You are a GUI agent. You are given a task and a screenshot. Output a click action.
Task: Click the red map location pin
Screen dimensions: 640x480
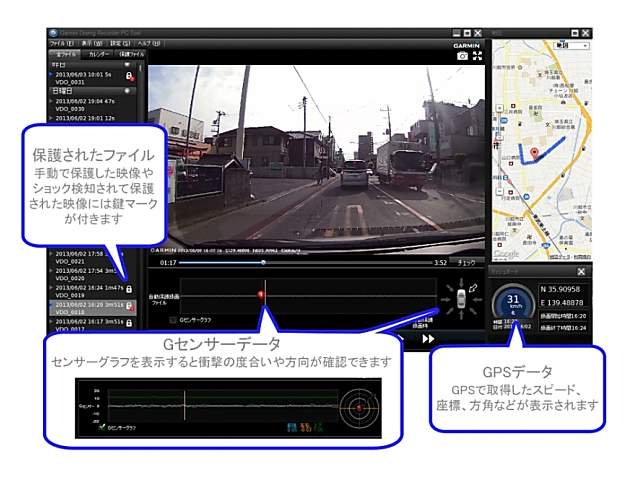533,153
